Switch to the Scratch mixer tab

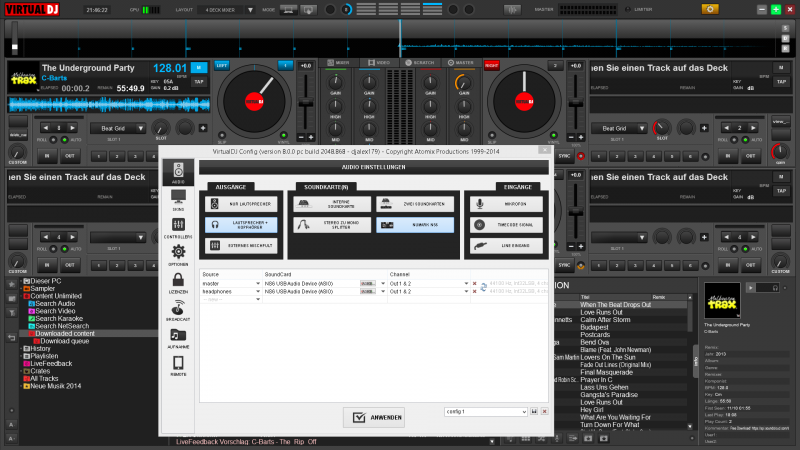coord(421,62)
